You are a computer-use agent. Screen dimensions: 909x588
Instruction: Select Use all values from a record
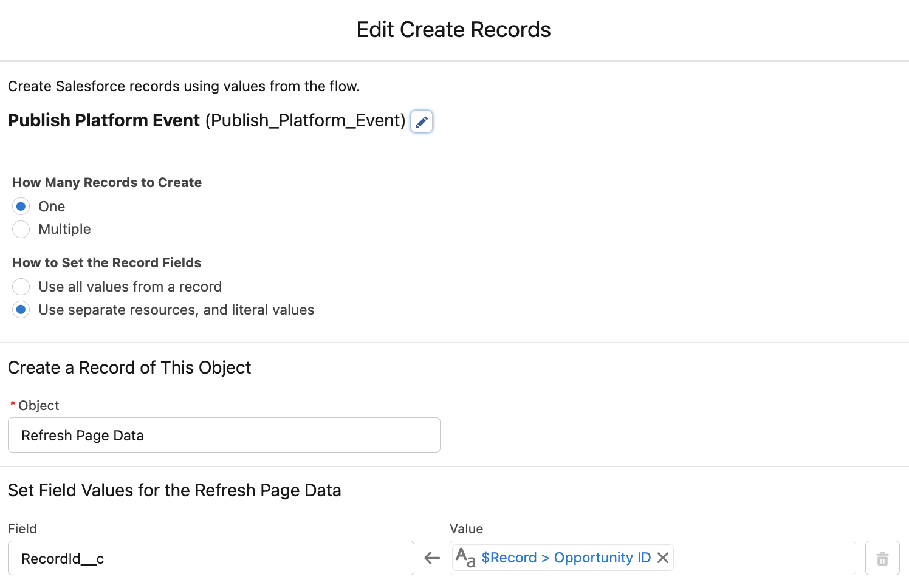click(21, 287)
